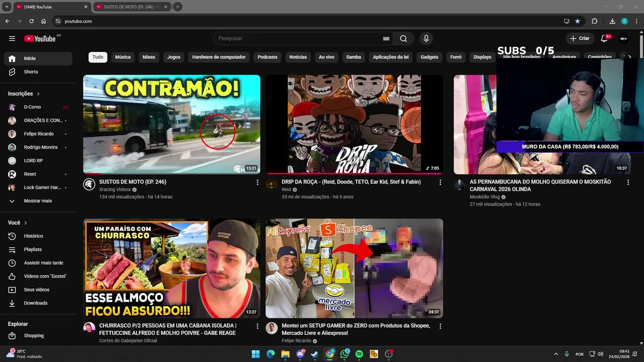Select the Samba filter chip

(354, 57)
